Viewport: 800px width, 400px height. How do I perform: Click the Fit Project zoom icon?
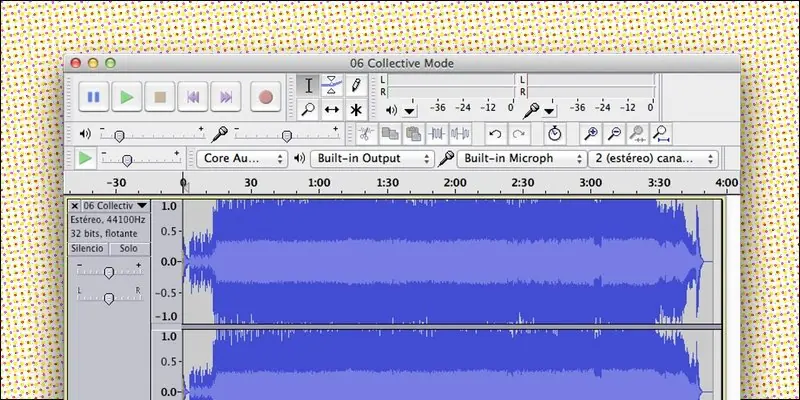coord(661,134)
